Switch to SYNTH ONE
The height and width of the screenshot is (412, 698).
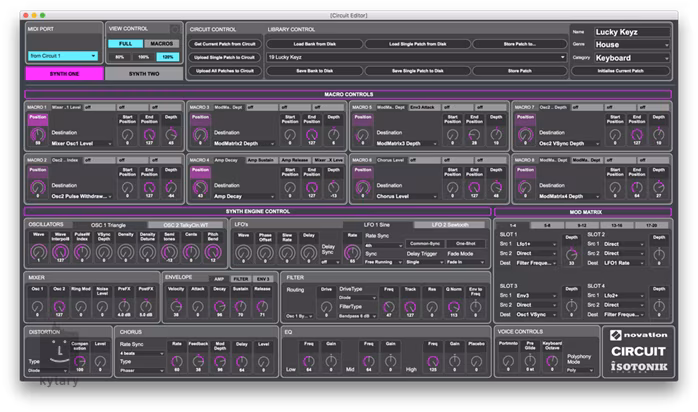[x=64, y=73]
